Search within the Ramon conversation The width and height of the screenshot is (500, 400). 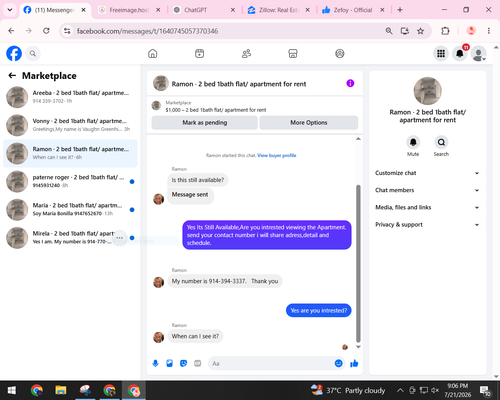tap(441, 142)
